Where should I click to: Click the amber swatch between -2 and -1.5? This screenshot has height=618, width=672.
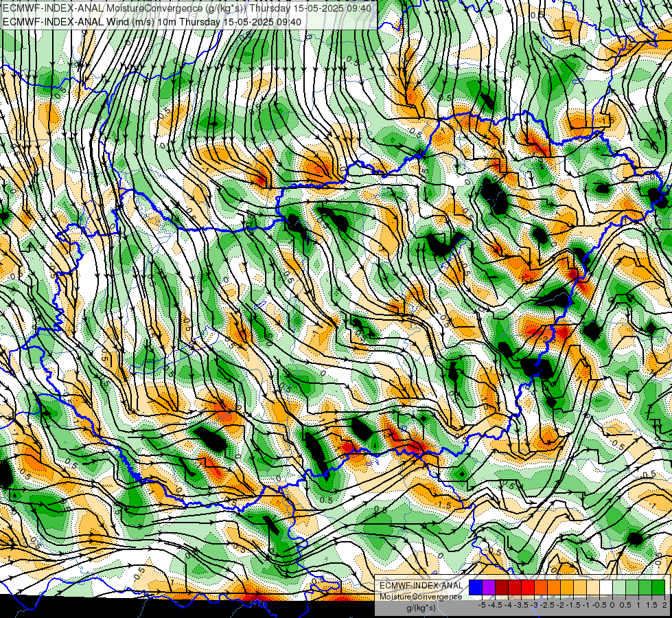[567, 588]
